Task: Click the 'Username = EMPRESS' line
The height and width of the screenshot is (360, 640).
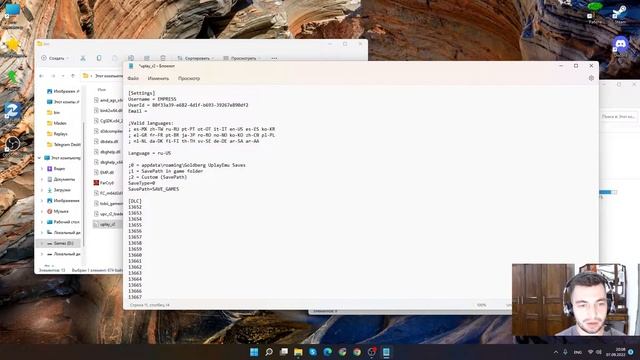Action: [152, 99]
